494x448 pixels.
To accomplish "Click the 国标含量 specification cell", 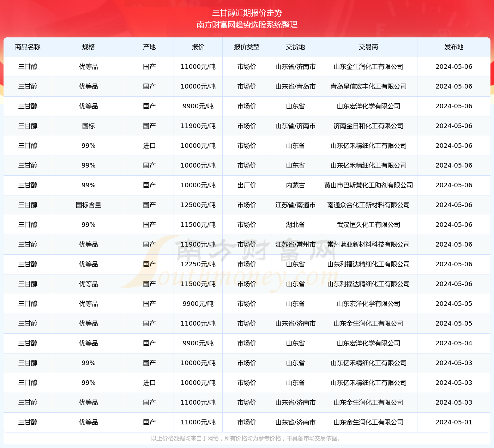I will 89,205.
